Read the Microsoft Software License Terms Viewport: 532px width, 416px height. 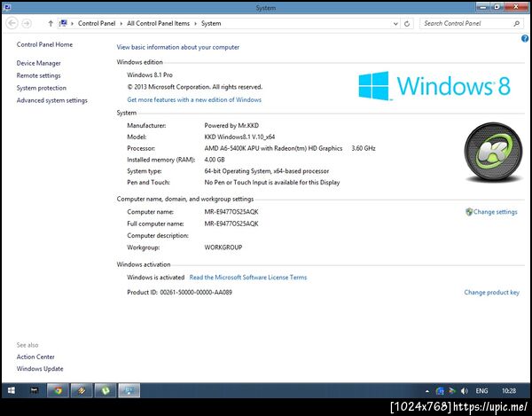(248, 278)
